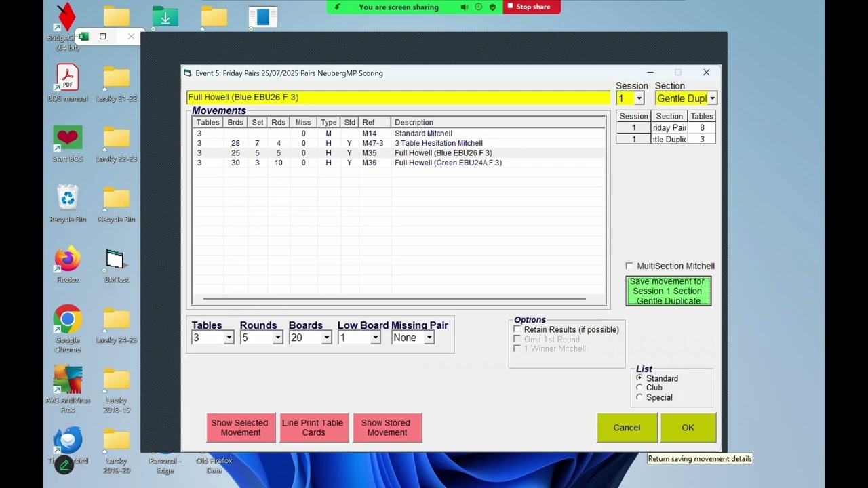Launch the Firefox desktop shortcut
Screen dimensions: 868x488
pos(68,264)
